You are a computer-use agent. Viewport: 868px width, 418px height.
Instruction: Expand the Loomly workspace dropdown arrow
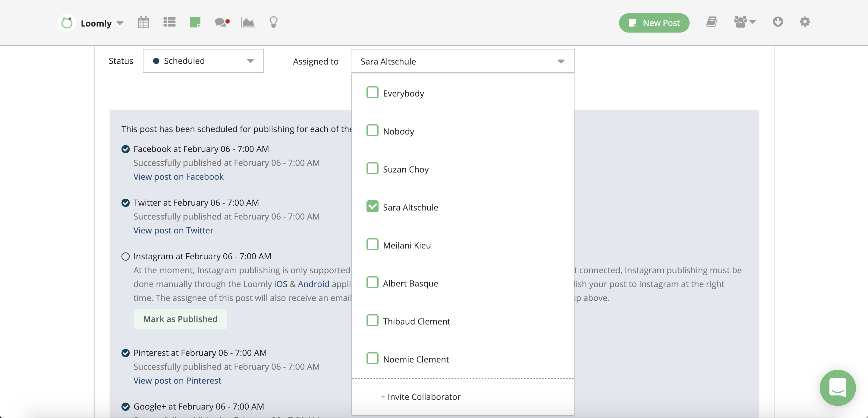[x=120, y=23]
